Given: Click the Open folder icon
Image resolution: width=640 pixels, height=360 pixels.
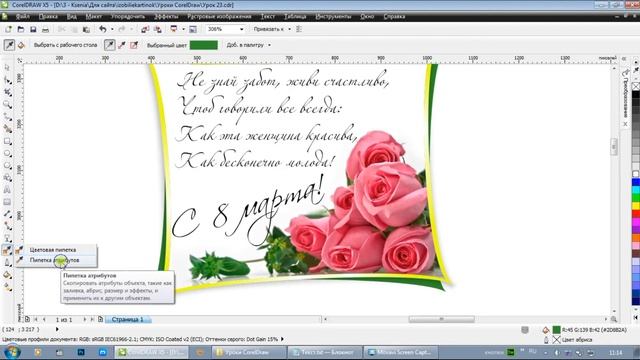Looking at the screenshot, I should (21, 29).
